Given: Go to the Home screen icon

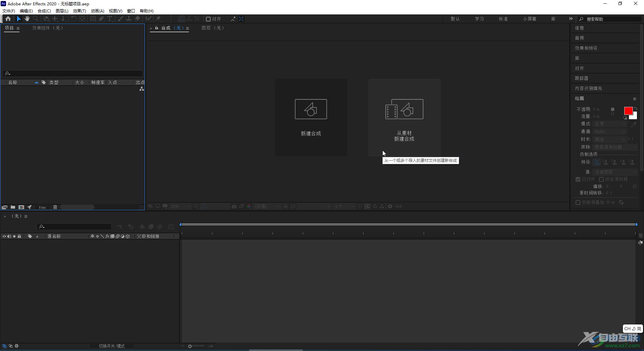Looking at the screenshot, I should [8, 19].
